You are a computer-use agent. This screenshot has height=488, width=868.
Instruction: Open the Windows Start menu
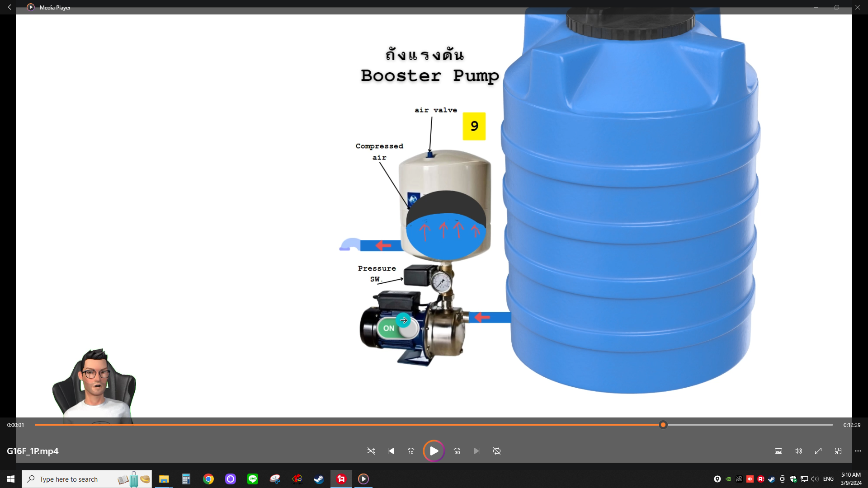pyautogui.click(x=11, y=479)
